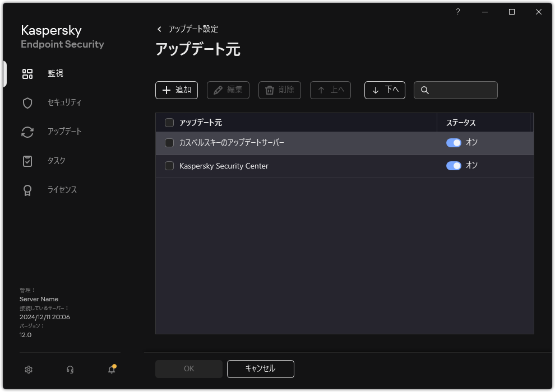Check the Kaspersky Security Center row checkbox
Screen dimensions: 555x392
coord(169,166)
